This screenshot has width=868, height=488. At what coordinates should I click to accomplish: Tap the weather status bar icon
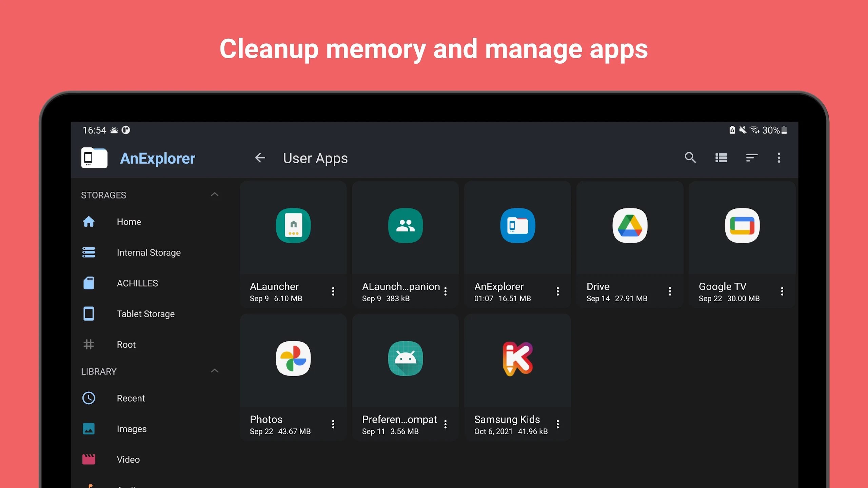point(114,130)
